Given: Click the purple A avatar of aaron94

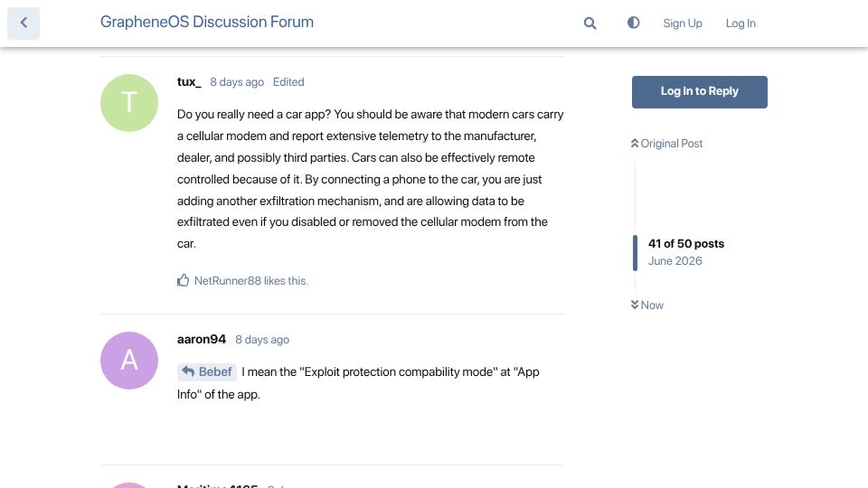Looking at the screenshot, I should (129, 361).
